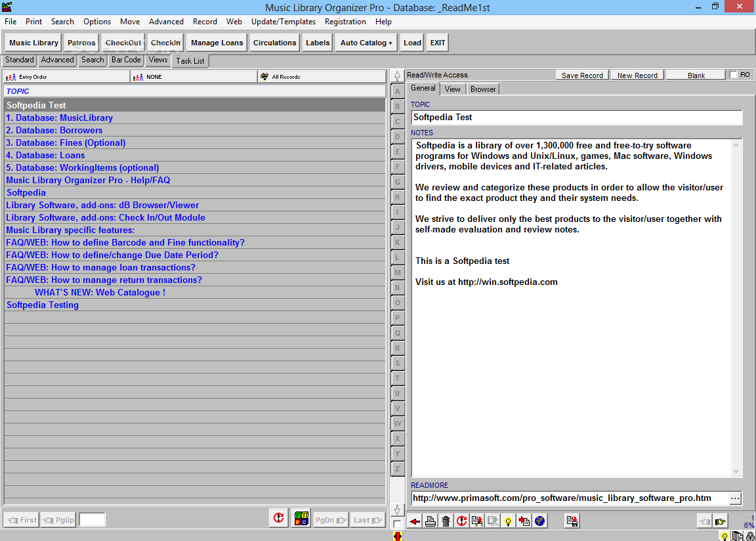
Task: Click the All Records filter selector
Action: click(x=322, y=77)
